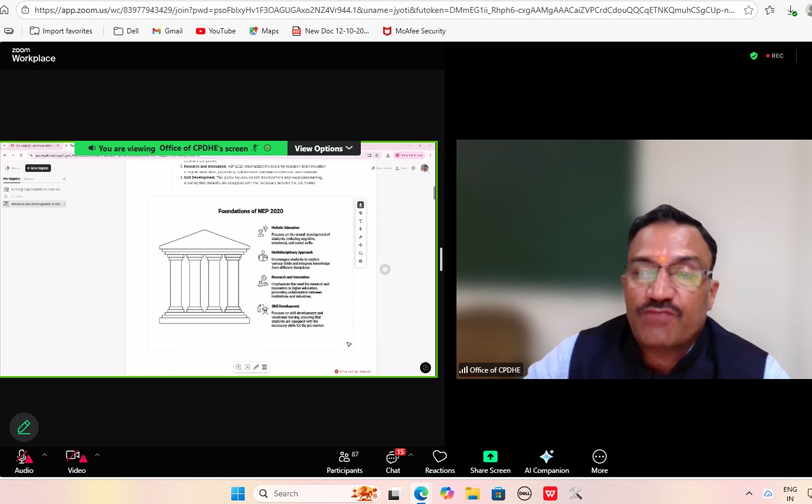Click the browser Home icon

click(4, 10)
